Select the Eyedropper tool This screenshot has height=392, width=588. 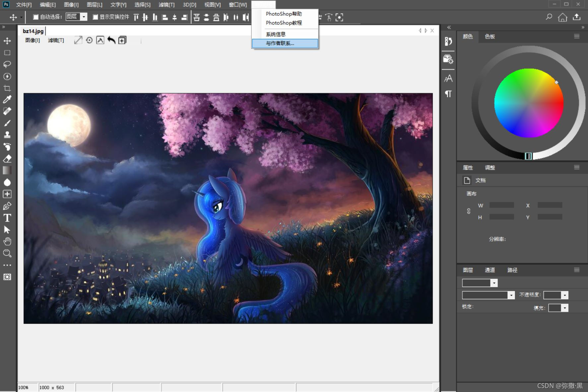[7, 99]
